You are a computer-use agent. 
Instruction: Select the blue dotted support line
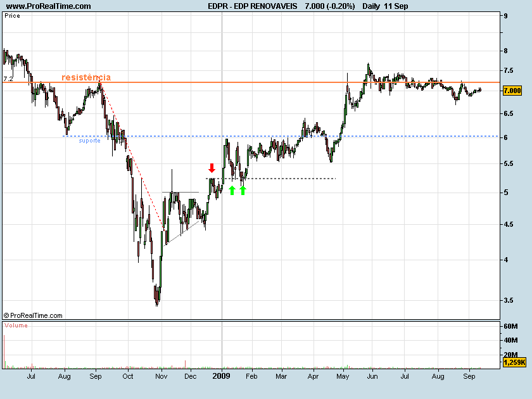[281, 136]
